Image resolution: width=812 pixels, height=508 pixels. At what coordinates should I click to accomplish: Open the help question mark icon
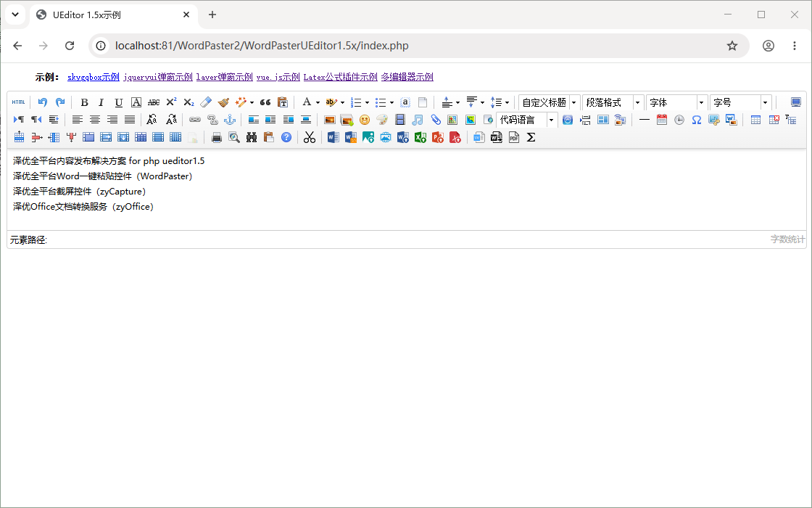[x=286, y=137]
